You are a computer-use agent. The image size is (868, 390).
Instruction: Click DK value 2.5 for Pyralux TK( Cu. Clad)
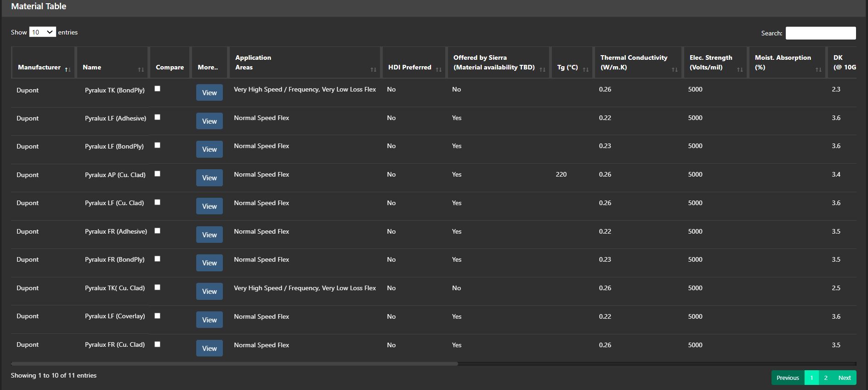click(x=836, y=288)
